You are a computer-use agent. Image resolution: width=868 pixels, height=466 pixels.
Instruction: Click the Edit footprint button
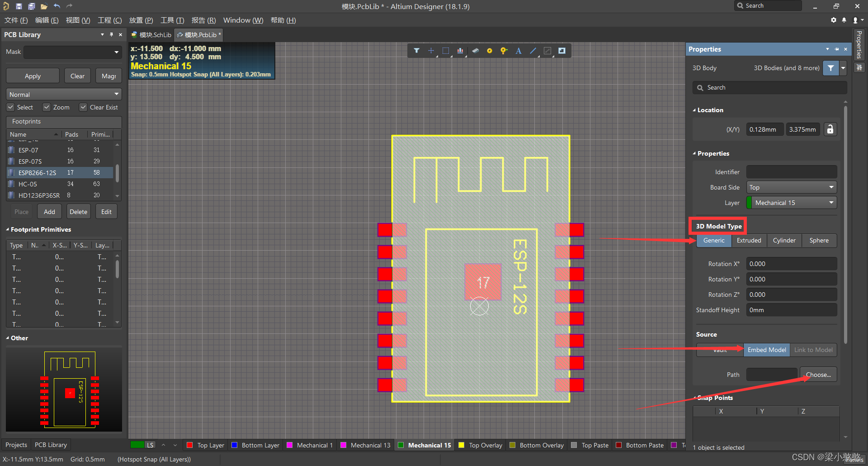click(x=106, y=212)
